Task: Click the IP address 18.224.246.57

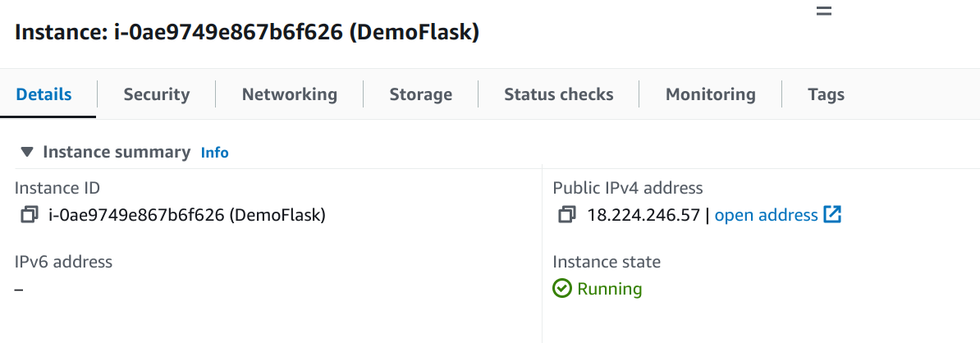Action: (x=643, y=216)
